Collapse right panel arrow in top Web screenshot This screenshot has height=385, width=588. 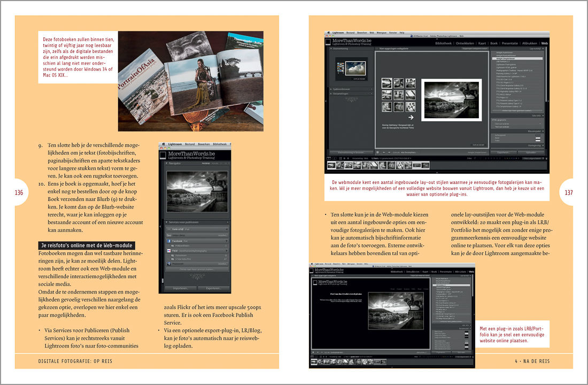click(548, 101)
